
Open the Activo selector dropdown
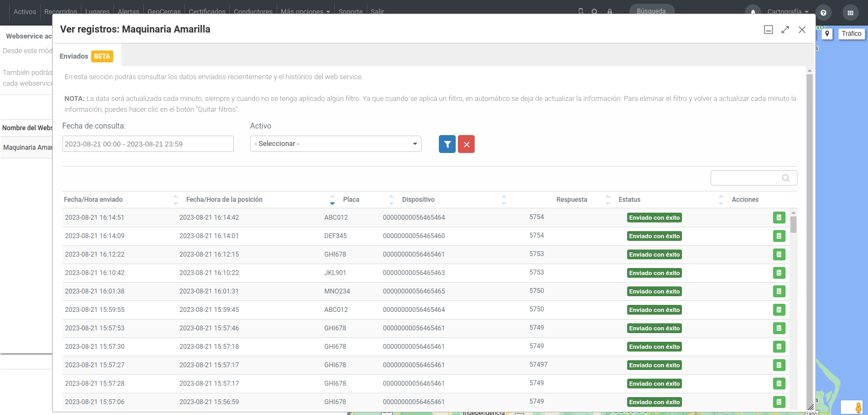pos(336,144)
